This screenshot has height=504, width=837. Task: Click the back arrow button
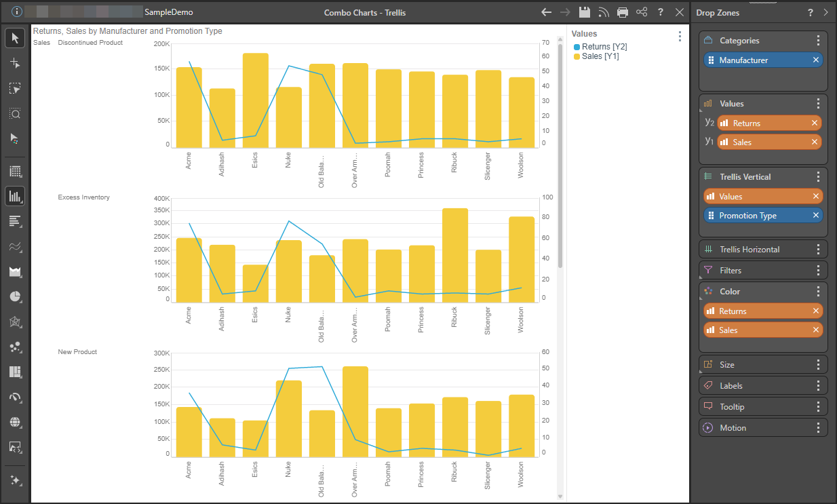547,12
